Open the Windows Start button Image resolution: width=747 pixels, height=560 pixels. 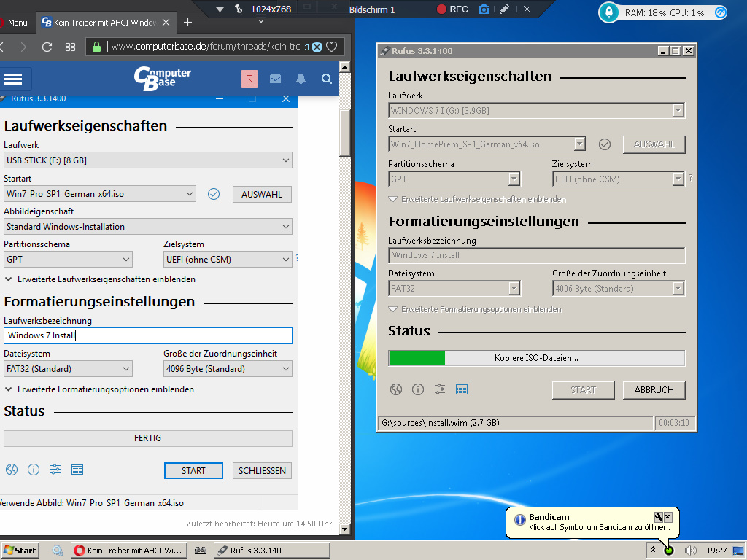(x=19, y=551)
